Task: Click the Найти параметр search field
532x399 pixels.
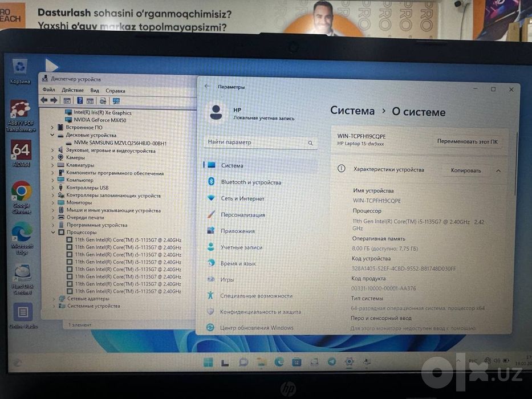Action: click(x=261, y=142)
